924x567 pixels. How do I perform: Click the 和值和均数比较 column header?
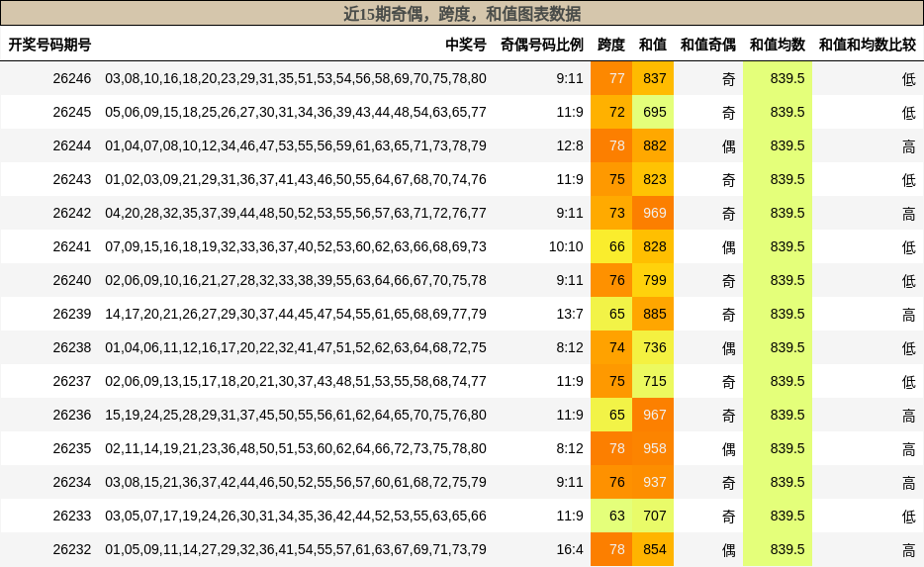(868, 45)
